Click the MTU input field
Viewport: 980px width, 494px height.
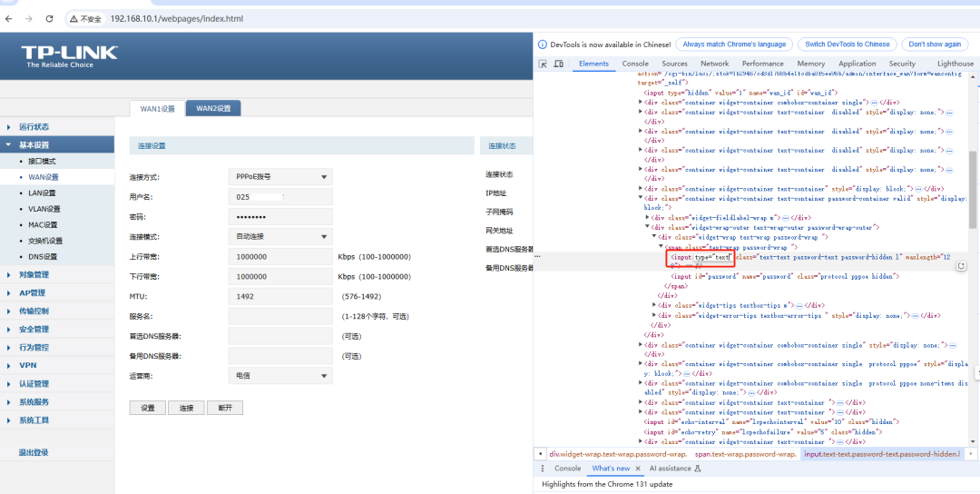pyautogui.click(x=279, y=297)
